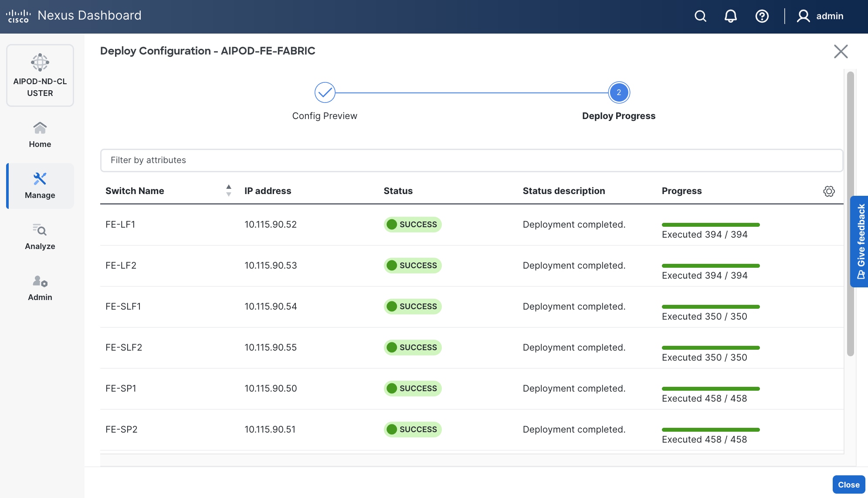868x498 pixels.
Task: Navigate to Home using the sidebar icon
Action: 40,128
